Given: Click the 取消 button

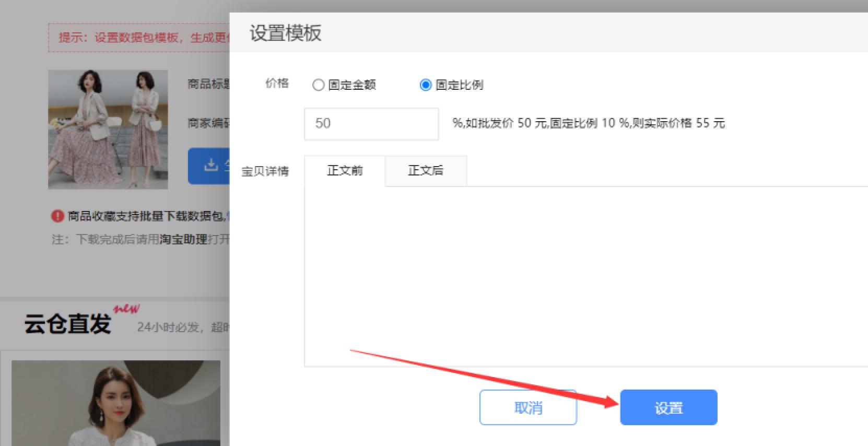Looking at the screenshot, I should [x=528, y=407].
